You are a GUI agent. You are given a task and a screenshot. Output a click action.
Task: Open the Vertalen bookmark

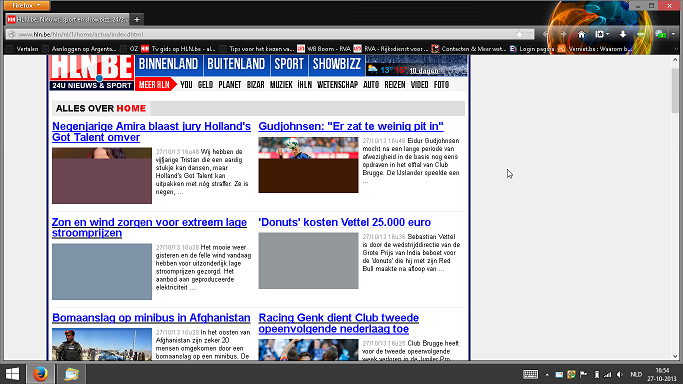[23, 49]
